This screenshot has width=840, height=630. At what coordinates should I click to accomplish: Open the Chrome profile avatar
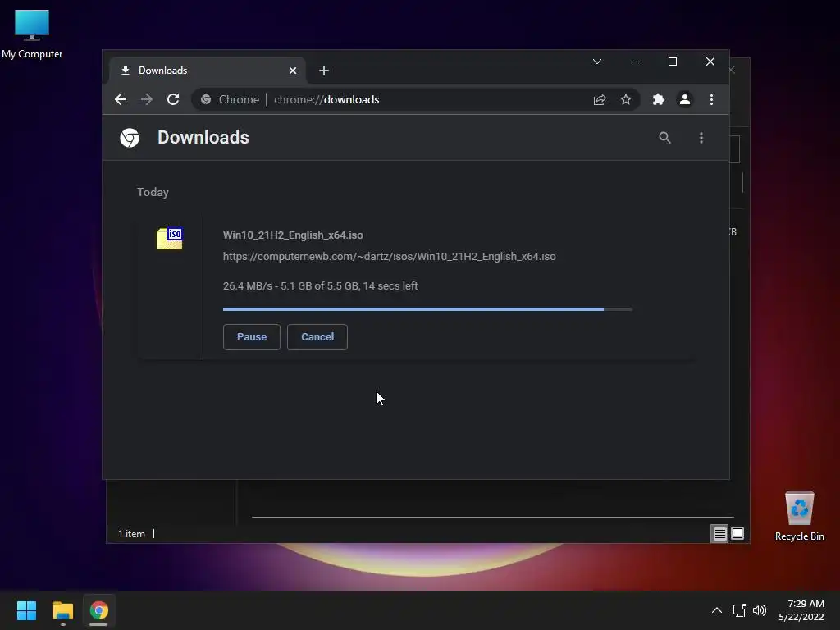685,99
